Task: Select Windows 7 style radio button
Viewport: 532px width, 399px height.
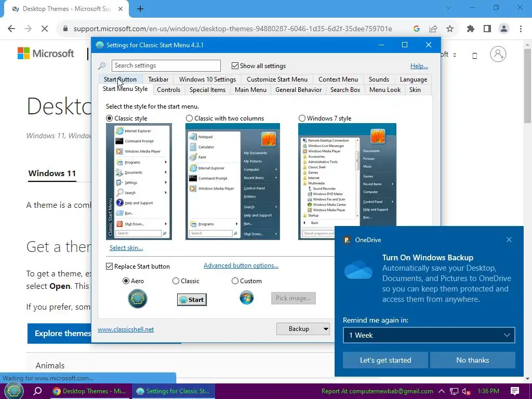Action: point(302,118)
